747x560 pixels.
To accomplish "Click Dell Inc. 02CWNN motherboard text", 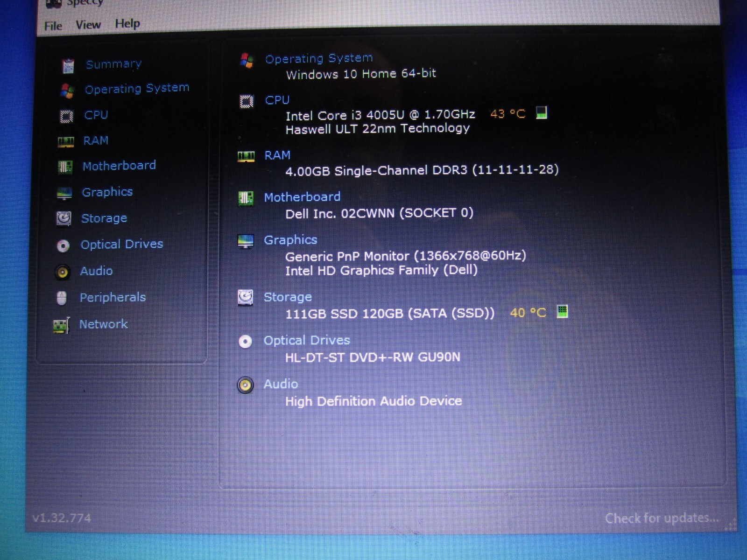I will [379, 213].
